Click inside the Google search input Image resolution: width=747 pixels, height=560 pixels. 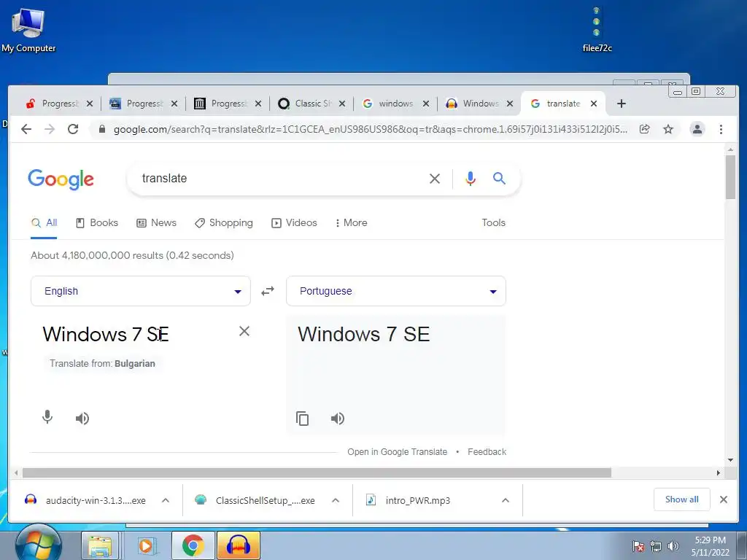point(281,179)
